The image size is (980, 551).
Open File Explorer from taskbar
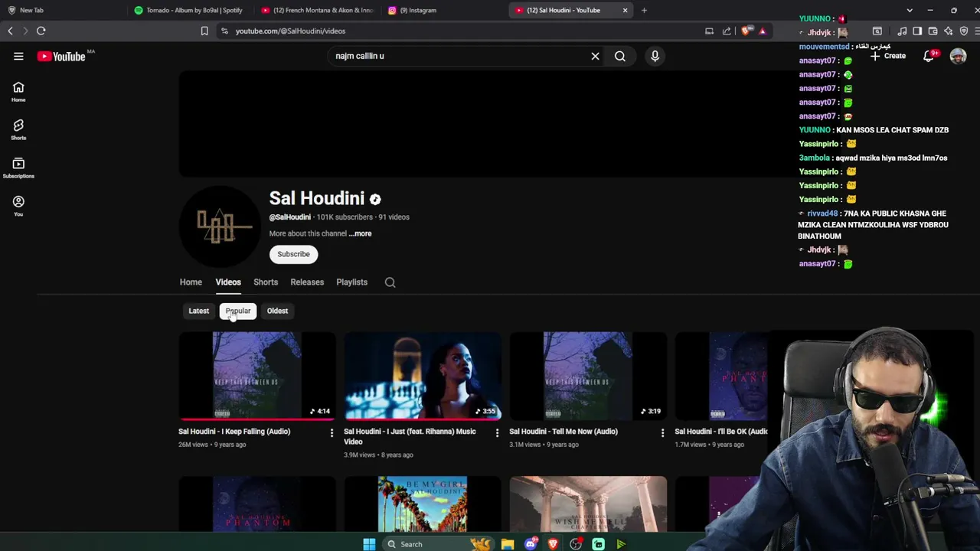pyautogui.click(x=508, y=544)
